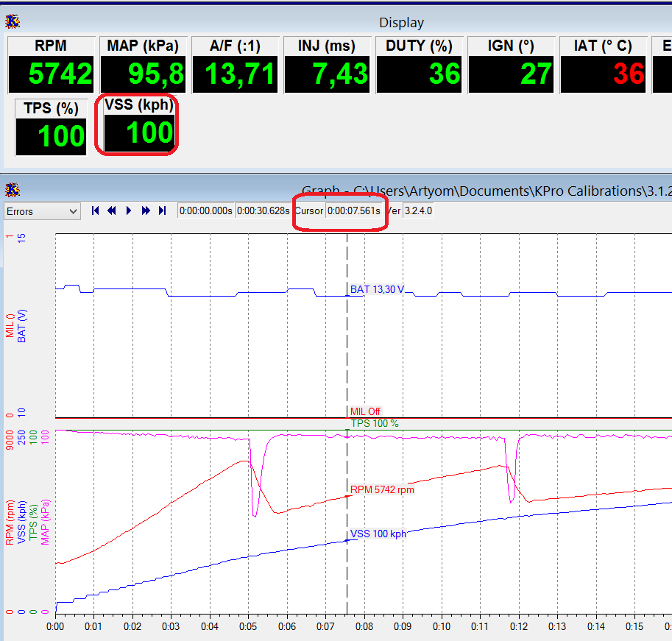The width and height of the screenshot is (672, 641).
Task: Click the Display window K icon
Action: tap(13, 22)
